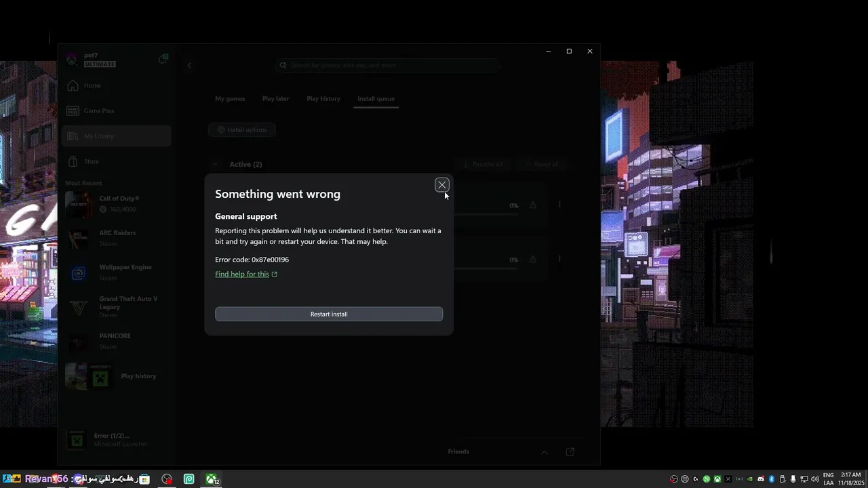Screen dimensions: 868x488
Task: Open the teal swirl app on taskbar
Action: [189, 479]
